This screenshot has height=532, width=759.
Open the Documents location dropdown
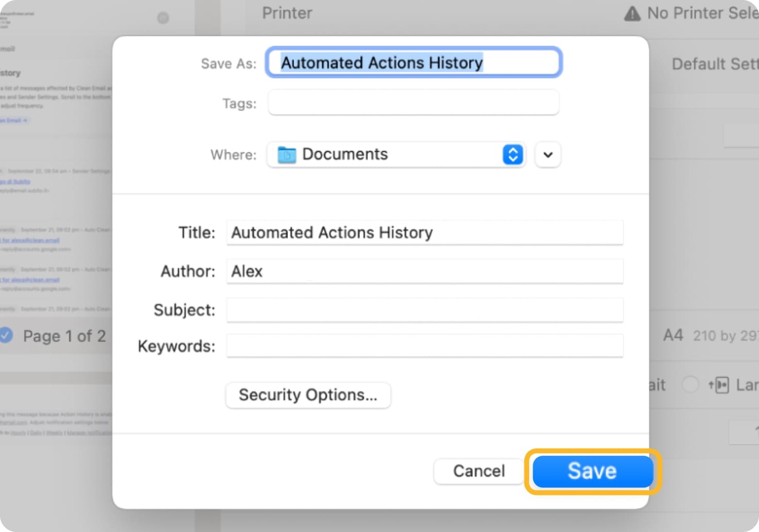[x=395, y=154]
